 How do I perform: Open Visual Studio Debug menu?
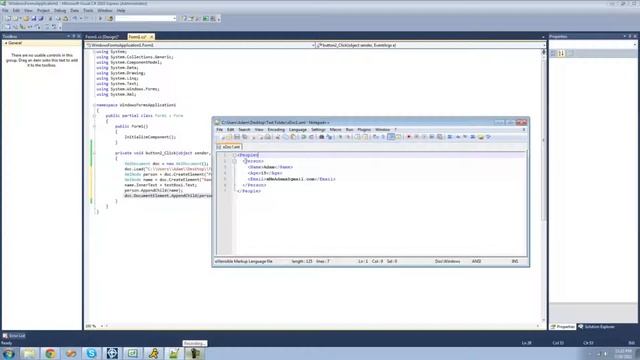tap(60, 11)
